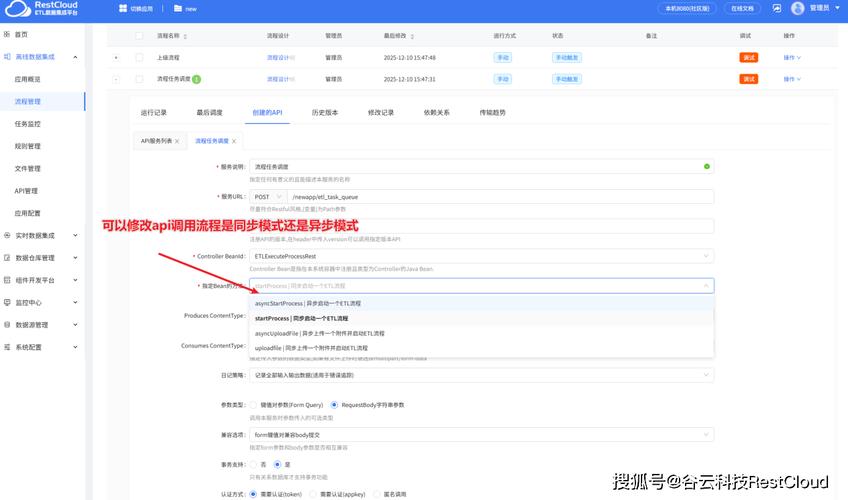Open the POST method dropdown
The height and width of the screenshot is (500, 848).
coord(267,197)
